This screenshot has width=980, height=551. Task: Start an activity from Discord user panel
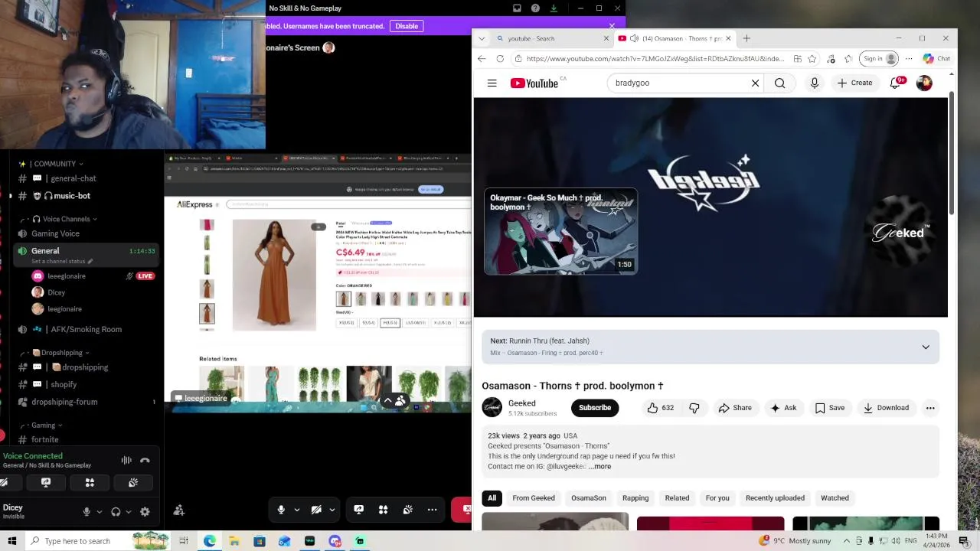point(90,482)
